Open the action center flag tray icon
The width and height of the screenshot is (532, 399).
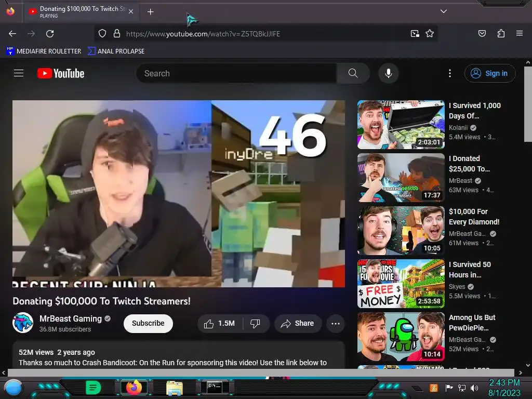[x=449, y=388]
